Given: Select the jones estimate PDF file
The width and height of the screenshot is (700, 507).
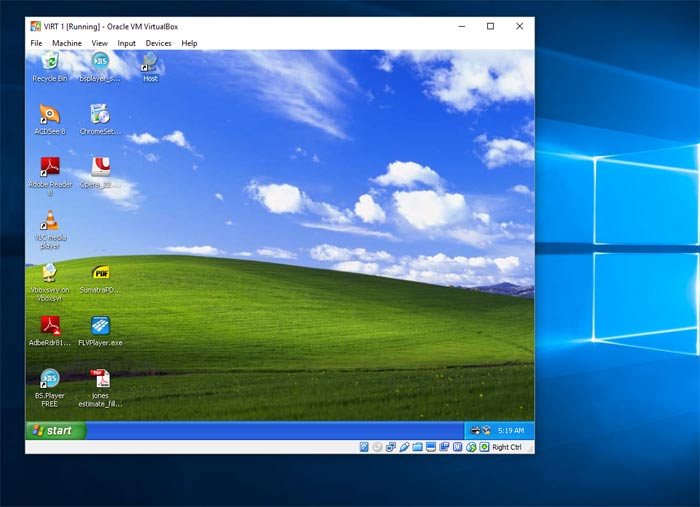Looking at the screenshot, I should (100, 381).
